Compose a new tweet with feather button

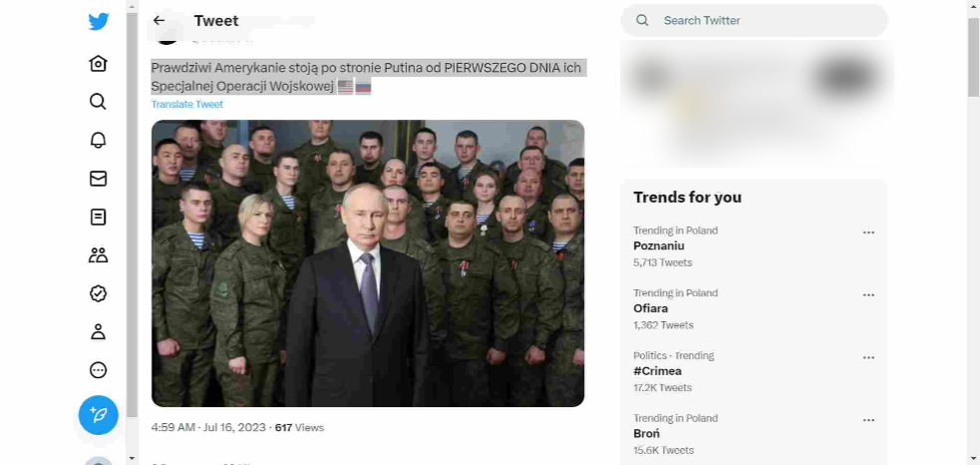coord(98,415)
